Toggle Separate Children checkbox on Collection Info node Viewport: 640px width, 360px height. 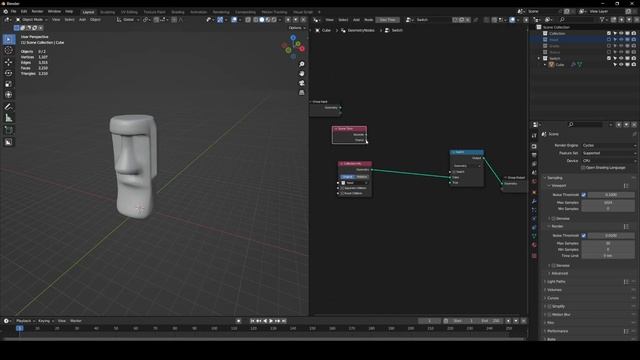[342, 188]
